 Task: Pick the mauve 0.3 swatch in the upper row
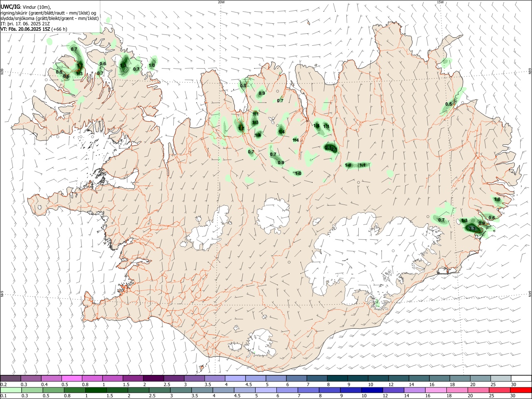(x=31, y=378)
